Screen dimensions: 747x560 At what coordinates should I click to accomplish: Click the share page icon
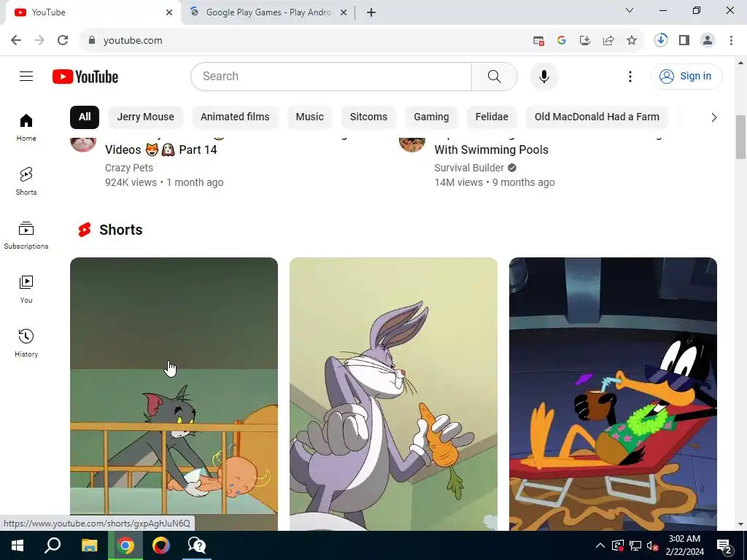(x=608, y=41)
